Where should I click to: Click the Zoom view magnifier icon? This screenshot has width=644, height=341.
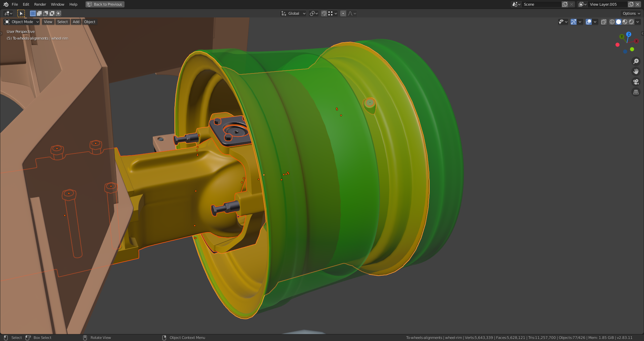click(x=636, y=61)
